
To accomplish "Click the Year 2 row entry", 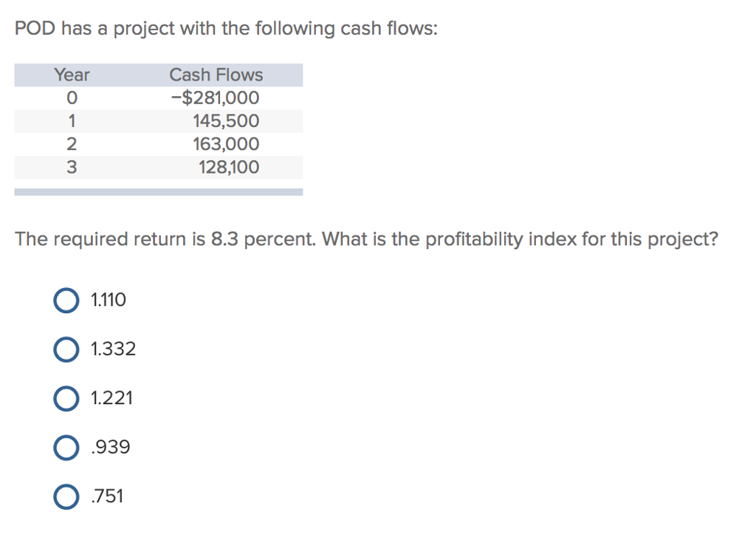I will tap(72, 144).
